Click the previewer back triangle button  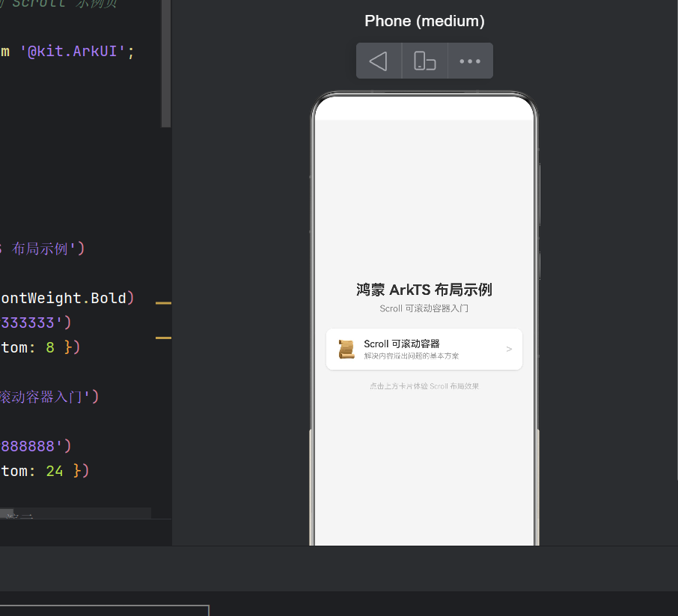point(379,61)
